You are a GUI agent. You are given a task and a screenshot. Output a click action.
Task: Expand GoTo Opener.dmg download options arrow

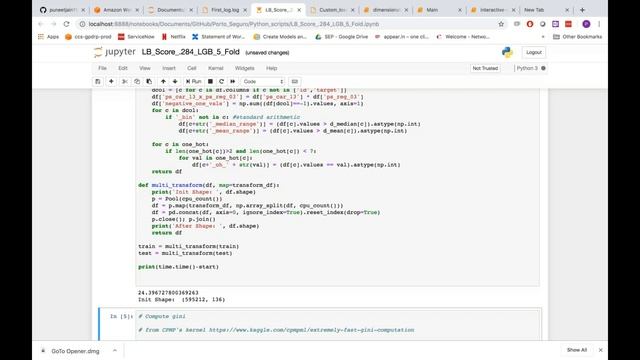(115, 351)
